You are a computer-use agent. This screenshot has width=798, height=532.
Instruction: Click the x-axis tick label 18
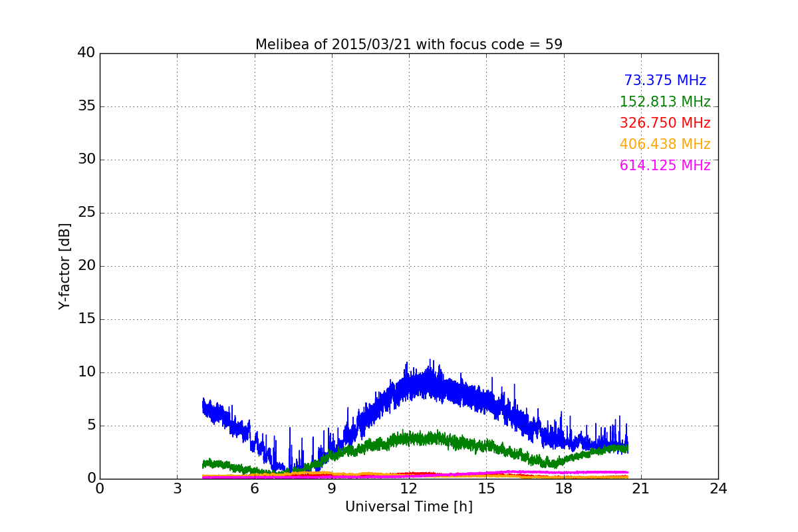564,489
